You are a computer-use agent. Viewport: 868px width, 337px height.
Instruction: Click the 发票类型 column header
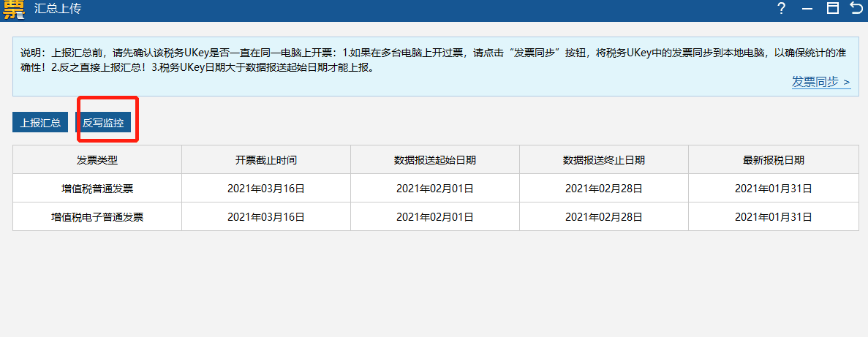pyautogui.click(x=97, y=160)
